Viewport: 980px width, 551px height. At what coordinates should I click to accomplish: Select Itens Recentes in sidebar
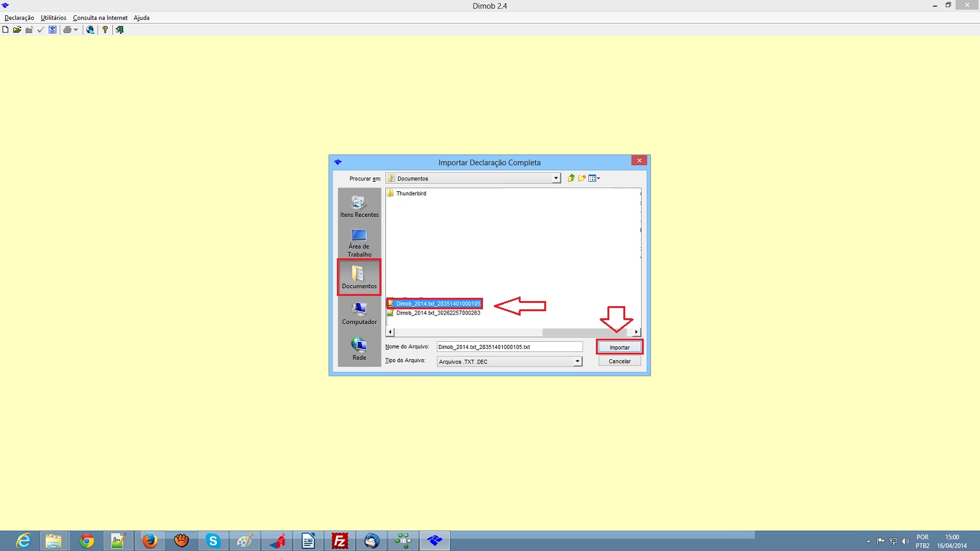point(359,207)
